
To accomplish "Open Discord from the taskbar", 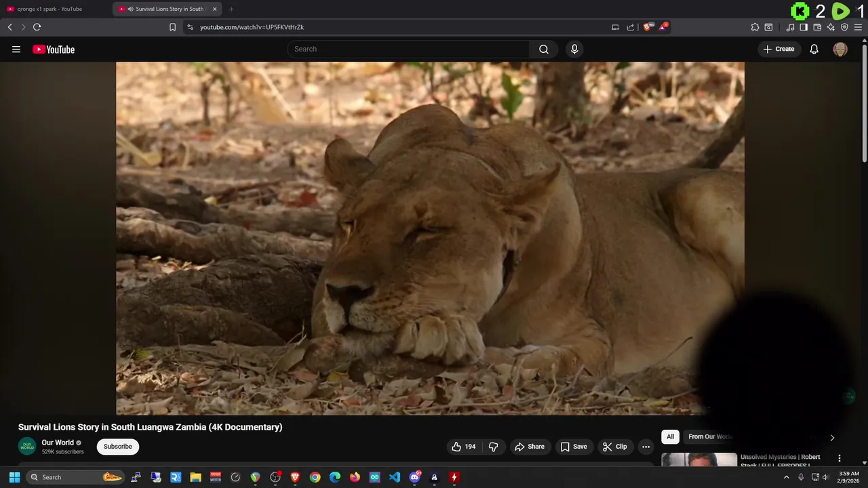I will coord(414,477).
